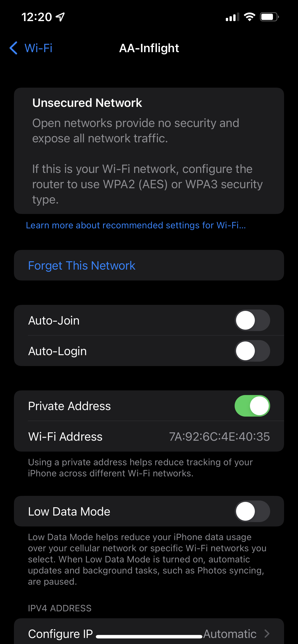Open Learn more about recommended Wi-Fi settings
Image resolution: width=298 pixels, height=644 pixels.
136,225
